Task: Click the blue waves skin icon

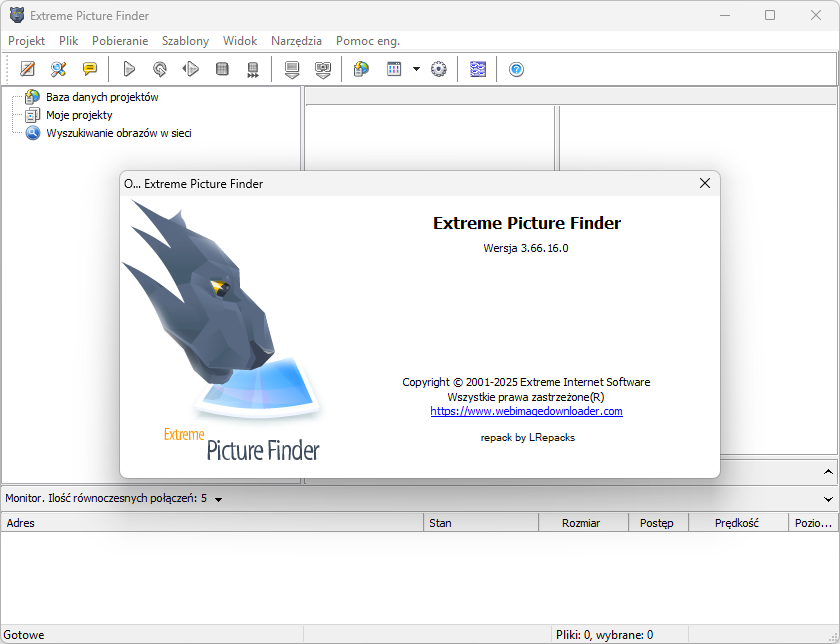Action: (478, 69)
